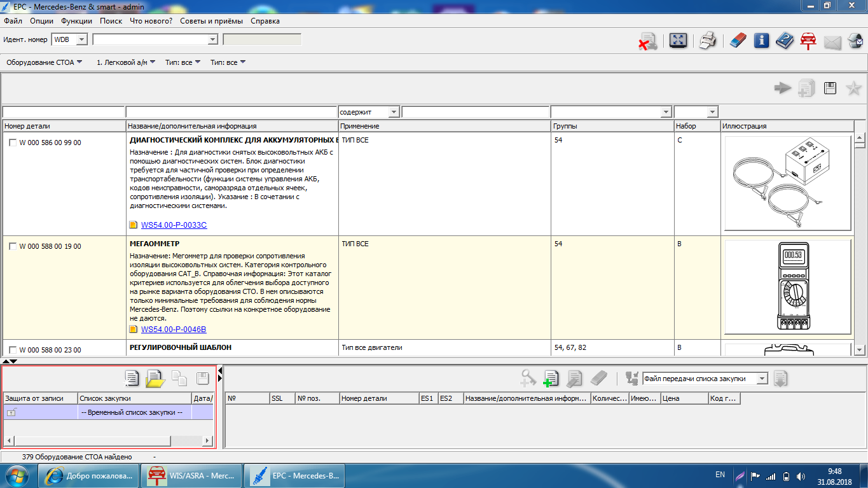This screenshot has width=868, height=488.
Task: Add part to list with green plus icon
Action: click(551, 379)
